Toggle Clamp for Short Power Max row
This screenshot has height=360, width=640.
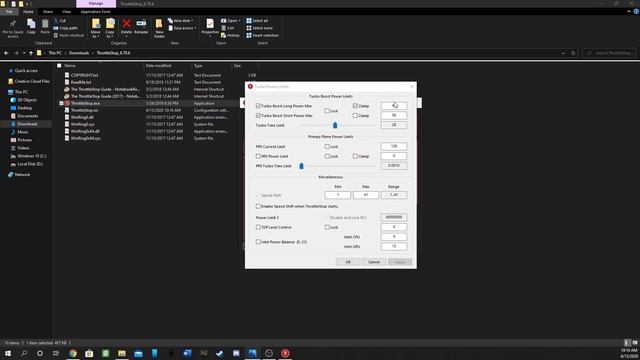[x=355, y=116]
